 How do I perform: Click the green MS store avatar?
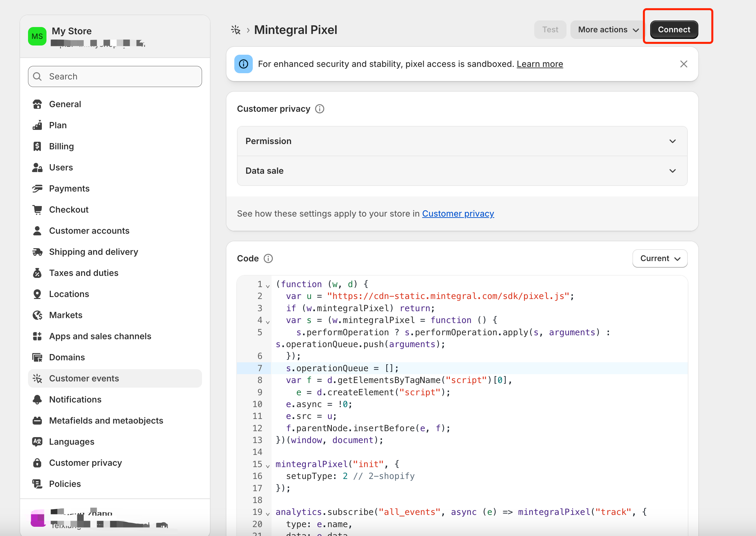point(37,36)
